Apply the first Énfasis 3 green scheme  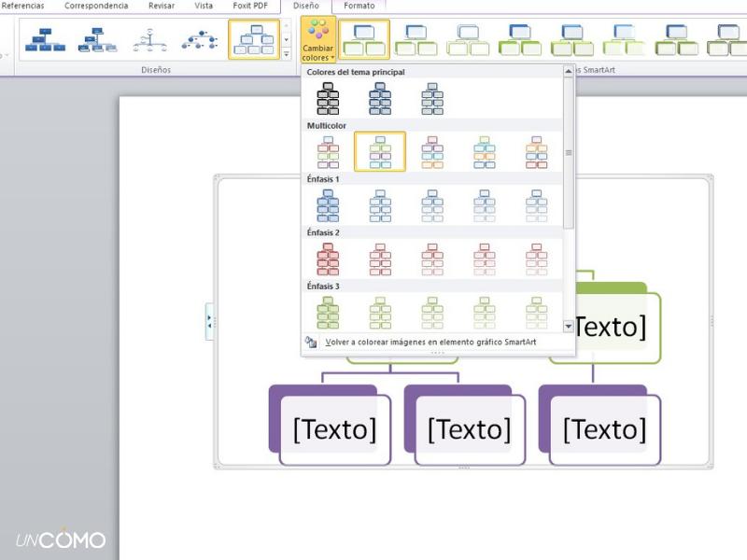(x=328, y=312)
